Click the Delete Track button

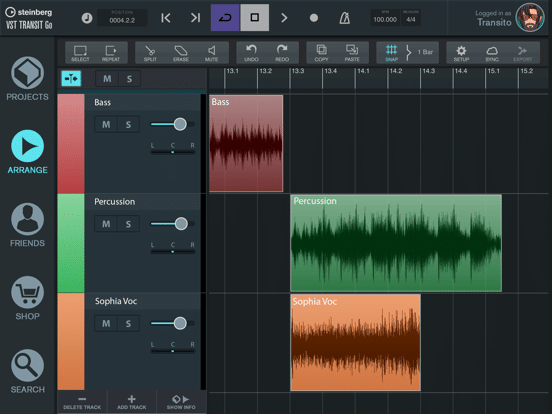[82, 402]
